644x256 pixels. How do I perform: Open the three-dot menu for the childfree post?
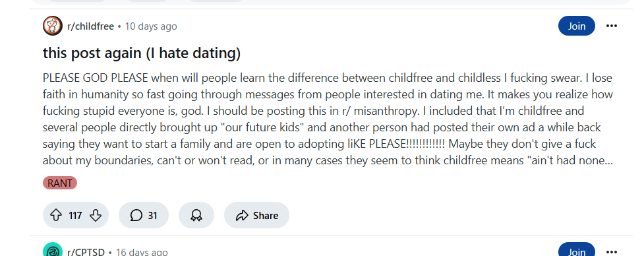click(612, 26)
